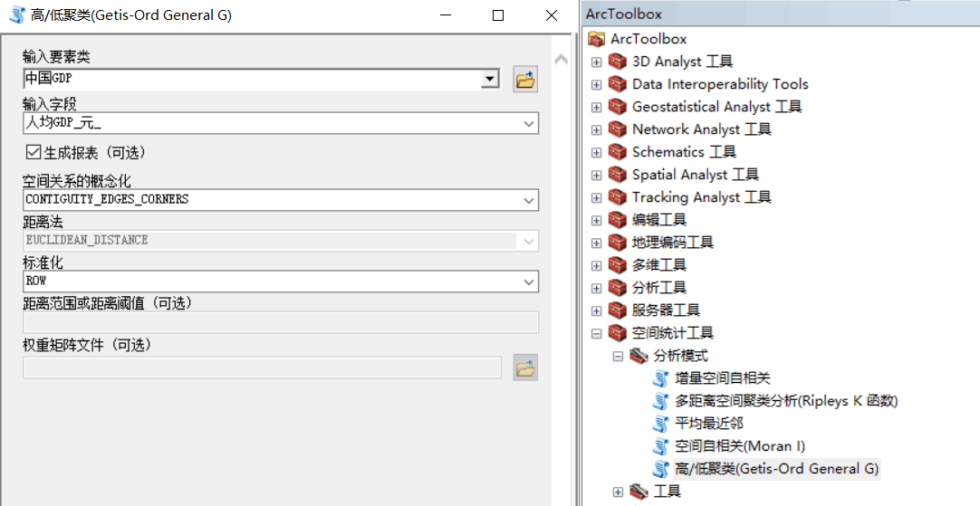This screenshot has width=980, height=506.
Task: Click the 权重矩阵文件 input field
Action: [x=263, y=368]
